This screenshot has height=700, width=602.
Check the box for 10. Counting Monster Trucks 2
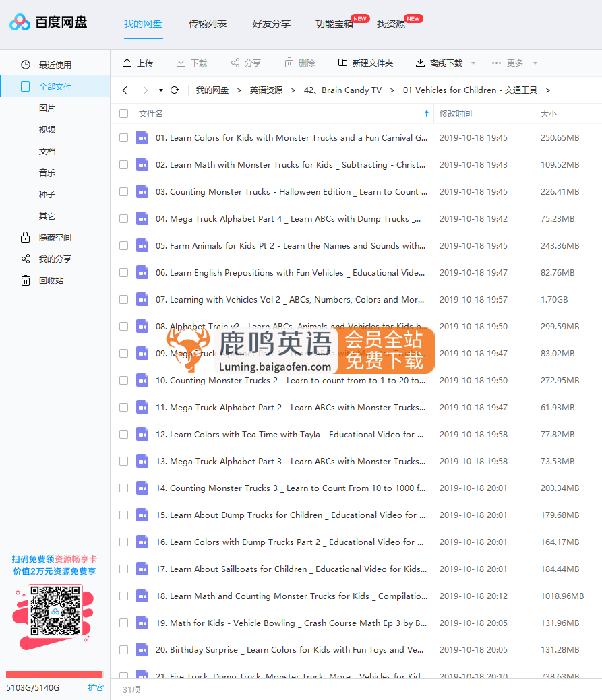pyautogui.click(x=124, y=381)
